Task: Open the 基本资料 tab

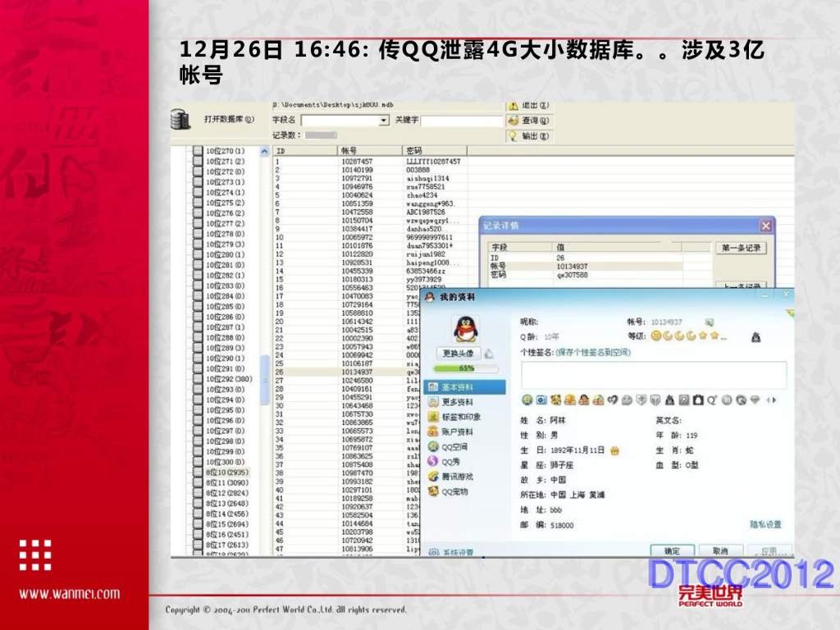Action: (x=465, y=387)
